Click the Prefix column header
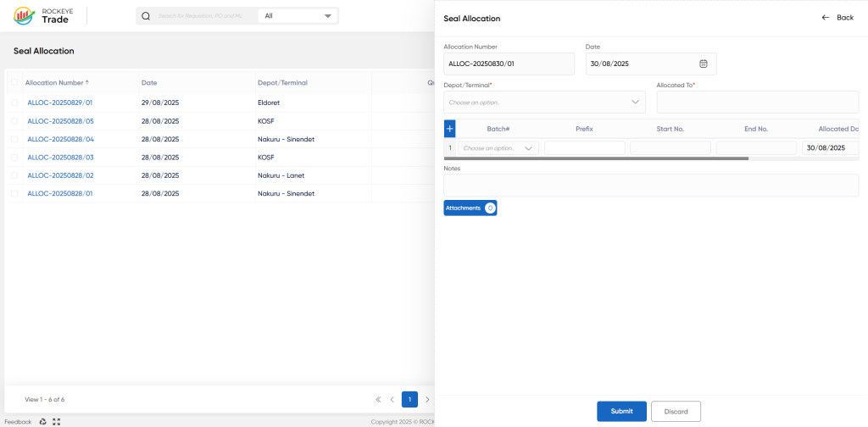 (x=584, y=129)
